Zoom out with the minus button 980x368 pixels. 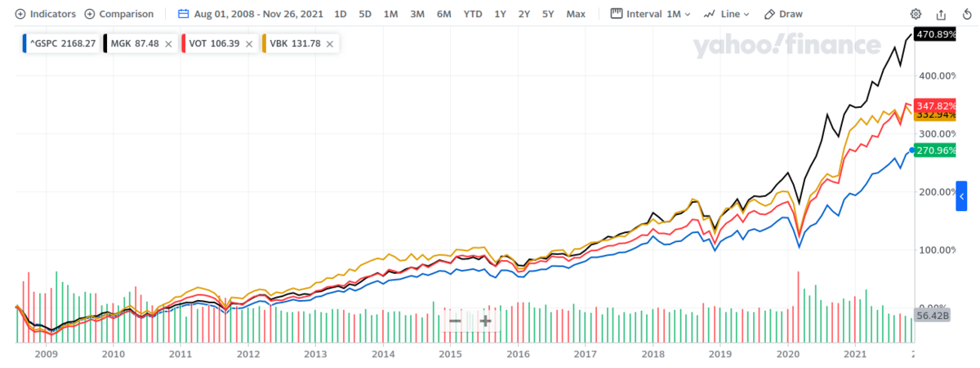tap(455, 321)
